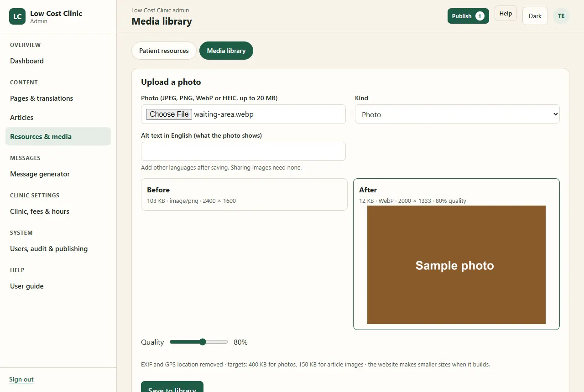Select the Media library tab

[226, 51]
